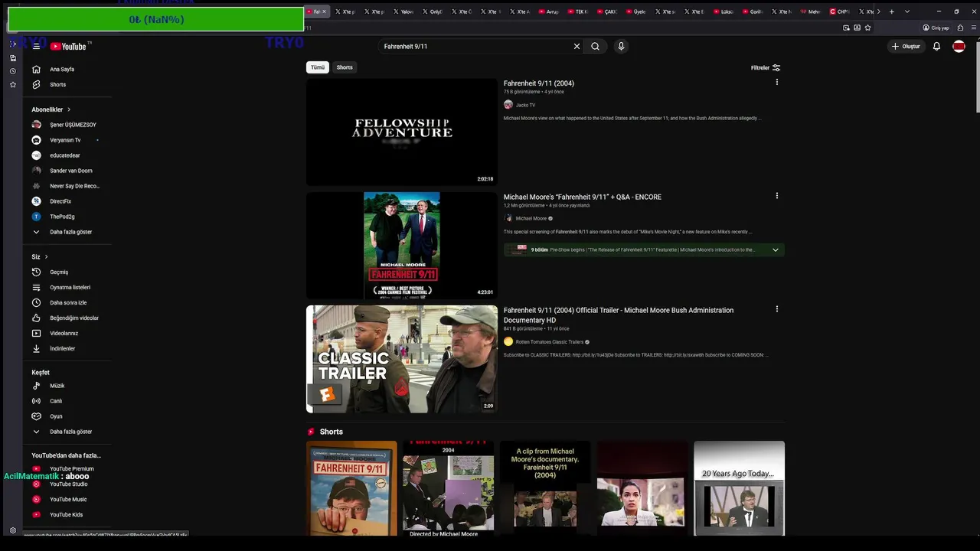Open the YouTube hamburger guide menu
The width and height of the screenshot is (980, 551).
[x=36, y=46]
